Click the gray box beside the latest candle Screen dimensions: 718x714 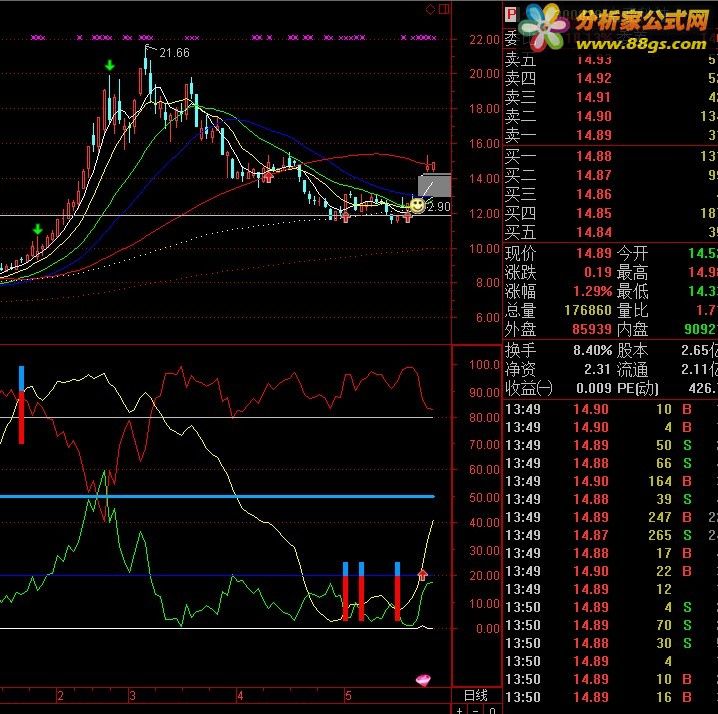point(434,185)
